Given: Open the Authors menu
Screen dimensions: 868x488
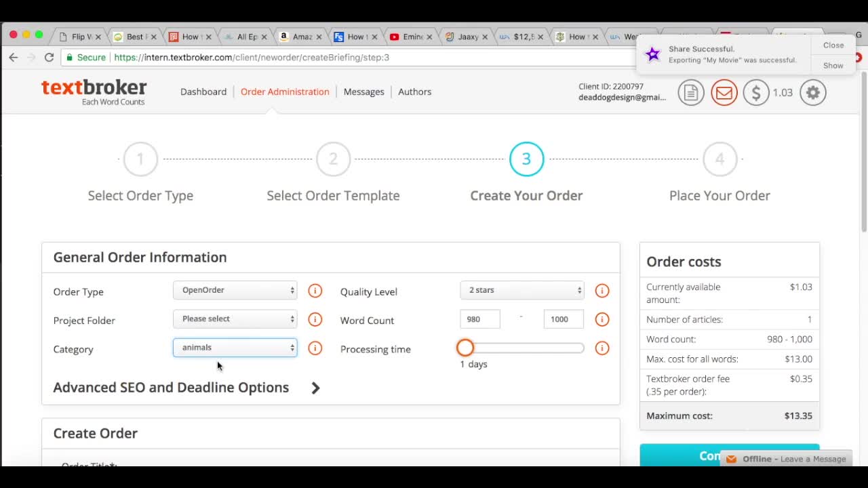Looking at the screenshot, I should click(x=414, y=91).
